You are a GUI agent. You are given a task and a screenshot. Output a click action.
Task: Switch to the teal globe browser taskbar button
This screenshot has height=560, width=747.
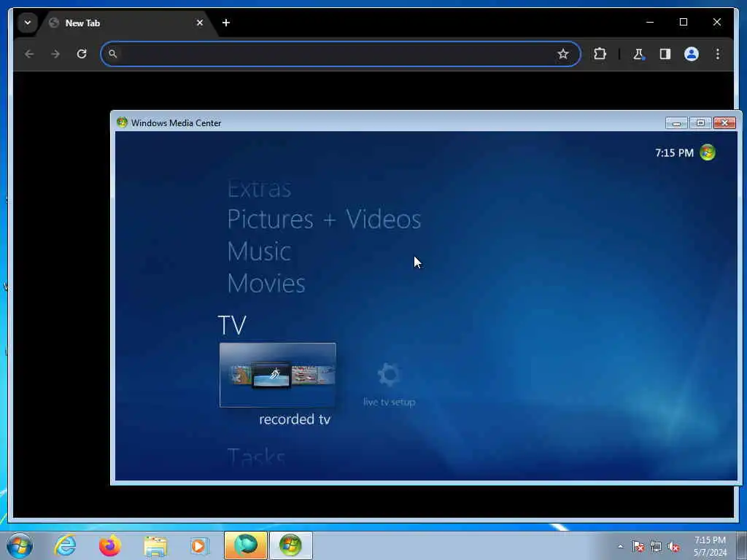(246, 545)
